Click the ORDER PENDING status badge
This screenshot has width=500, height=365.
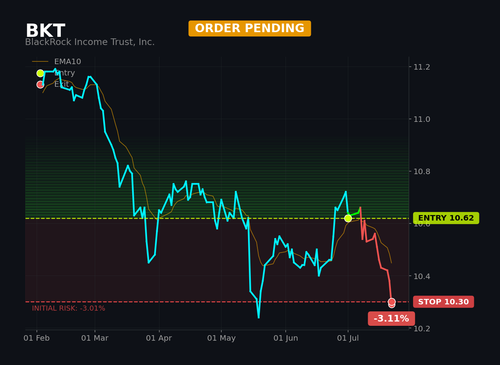[x=250, y=28]
